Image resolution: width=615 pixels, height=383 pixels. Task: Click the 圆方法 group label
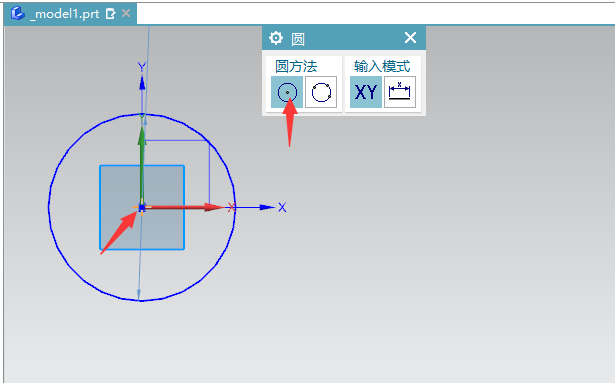pos(296,66)
